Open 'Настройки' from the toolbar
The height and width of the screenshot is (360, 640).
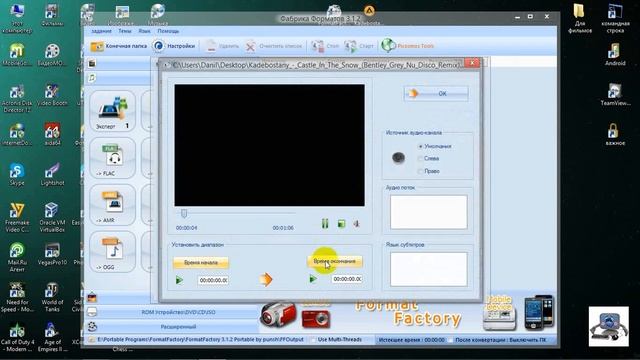tap(174, 46)
